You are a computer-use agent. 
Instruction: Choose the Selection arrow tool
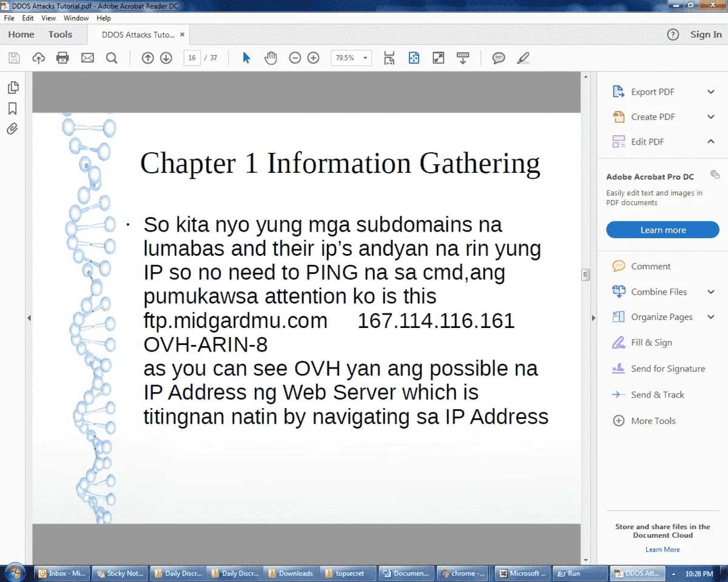(246, 58)
